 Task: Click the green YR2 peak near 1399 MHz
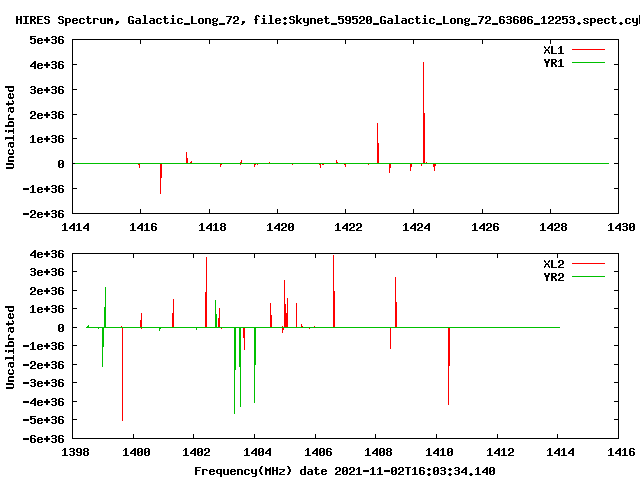click(x=105, y=307)
